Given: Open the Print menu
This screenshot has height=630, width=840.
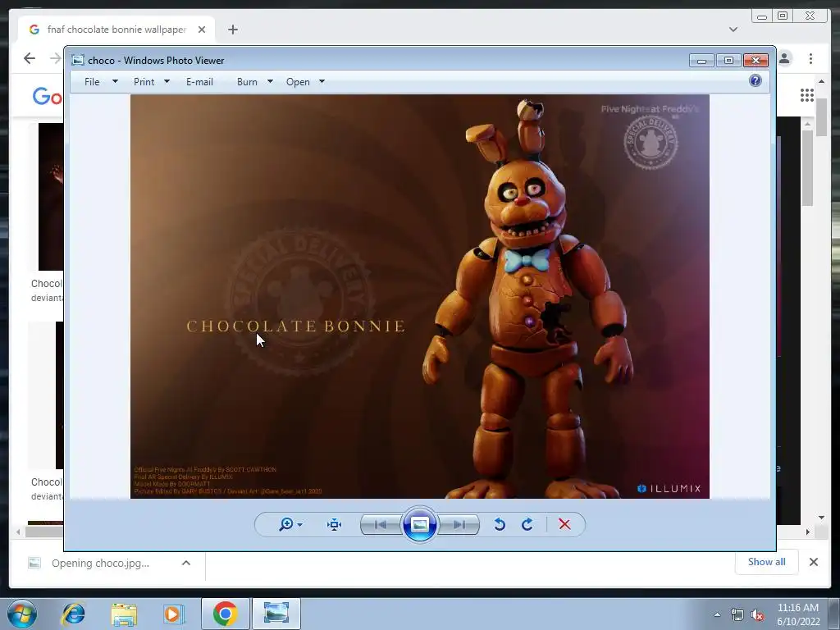Looking at the screenshot, I should 144,81.
